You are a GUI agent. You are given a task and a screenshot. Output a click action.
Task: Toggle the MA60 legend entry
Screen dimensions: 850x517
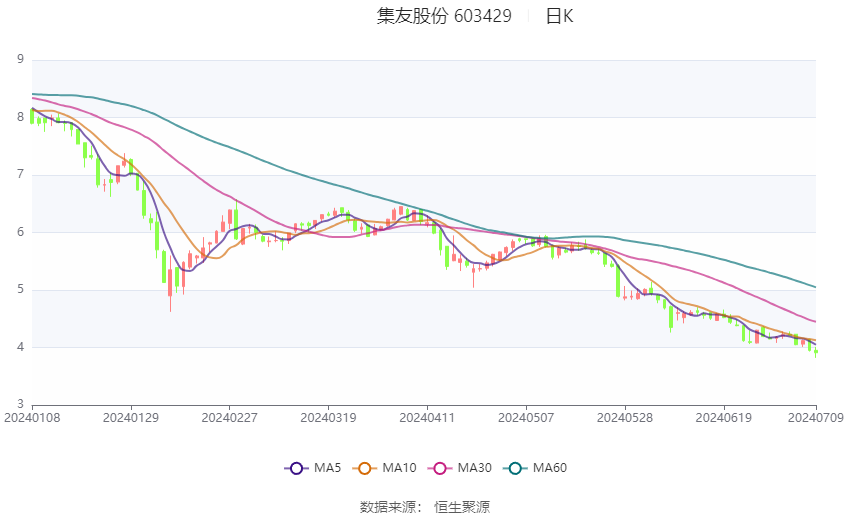click(535, 468)
